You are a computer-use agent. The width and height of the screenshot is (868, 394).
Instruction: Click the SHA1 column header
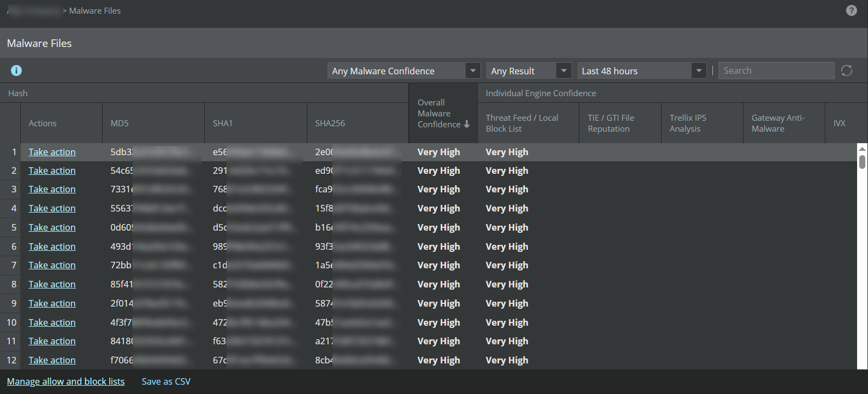point(255,123)
